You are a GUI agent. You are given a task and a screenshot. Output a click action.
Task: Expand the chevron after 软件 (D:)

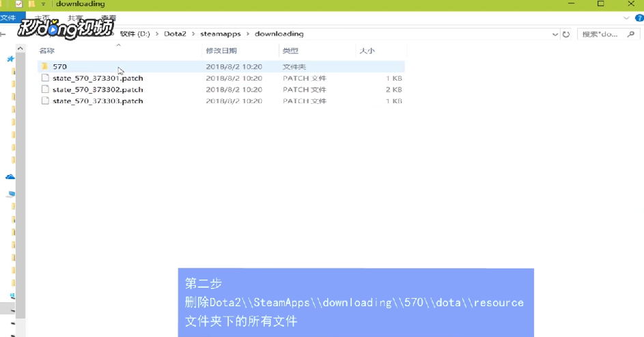(x=157, y=33)
